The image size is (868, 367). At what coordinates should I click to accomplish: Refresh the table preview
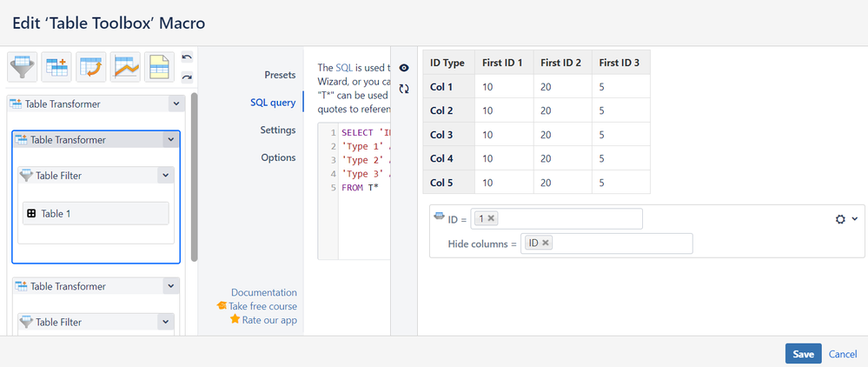pos(404,89)
